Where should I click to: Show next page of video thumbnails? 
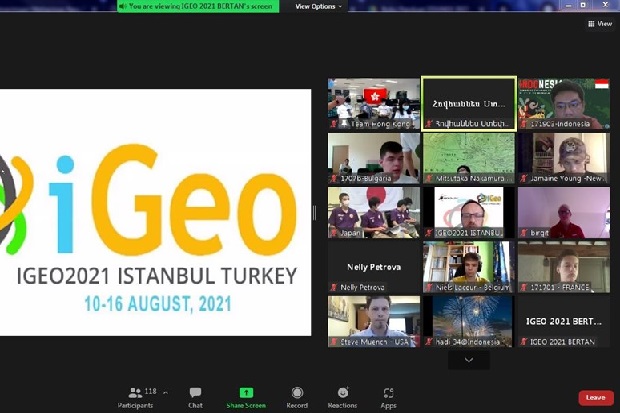pos(469,360)
